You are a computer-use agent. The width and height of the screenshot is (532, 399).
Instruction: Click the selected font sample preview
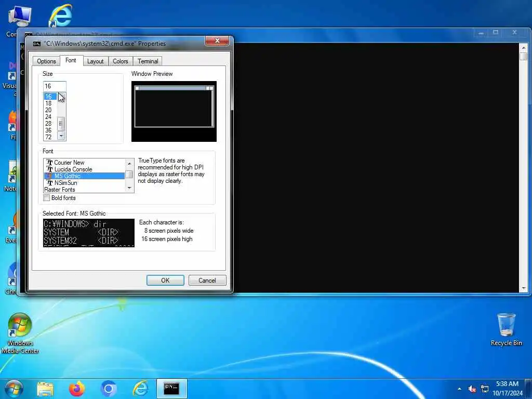point(89,233)
